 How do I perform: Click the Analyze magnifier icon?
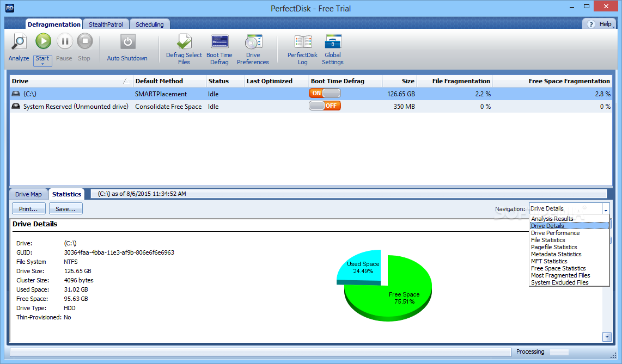[x=19, y=41]
